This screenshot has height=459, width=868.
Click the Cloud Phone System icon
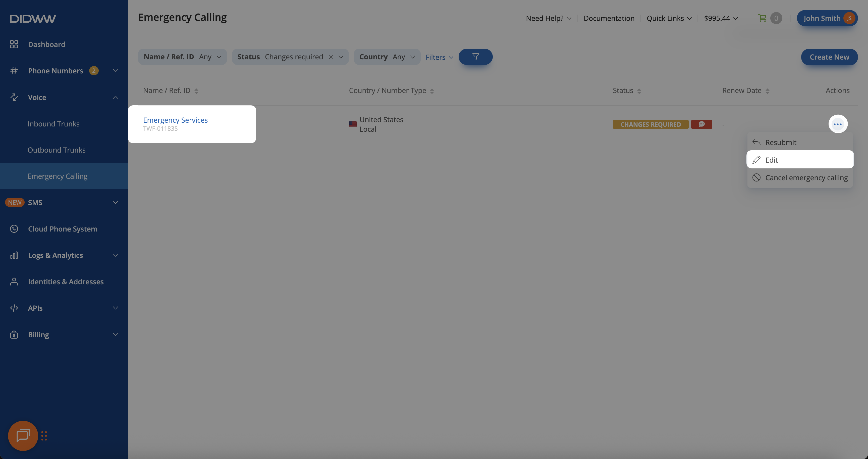[14, 229]
